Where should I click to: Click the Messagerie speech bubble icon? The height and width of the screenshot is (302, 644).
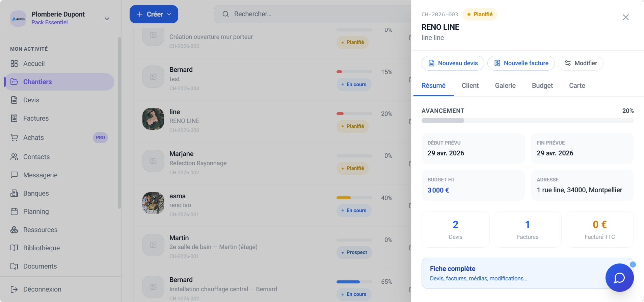click(14, 175)
